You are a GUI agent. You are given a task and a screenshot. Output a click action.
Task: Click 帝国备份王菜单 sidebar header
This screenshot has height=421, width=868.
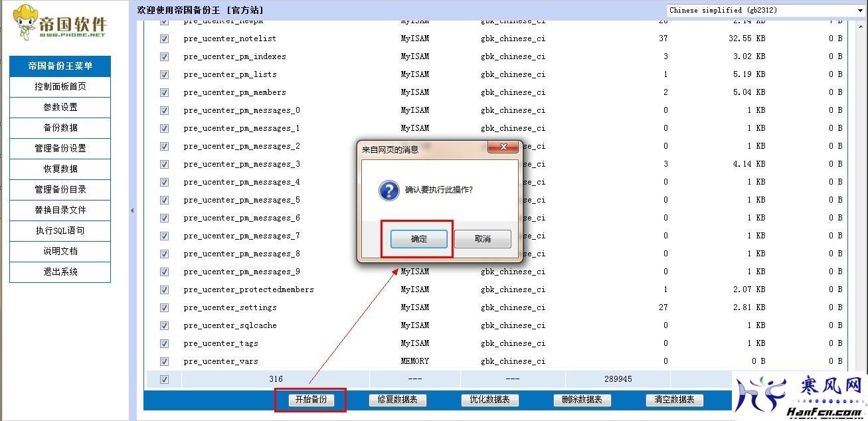tap(60, 66)
